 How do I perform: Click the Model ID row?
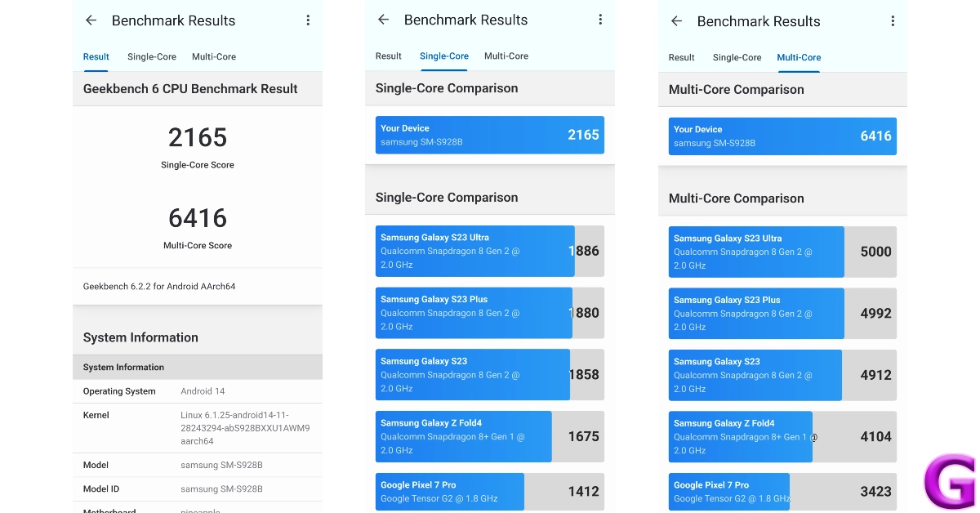(x=198, y=488)
